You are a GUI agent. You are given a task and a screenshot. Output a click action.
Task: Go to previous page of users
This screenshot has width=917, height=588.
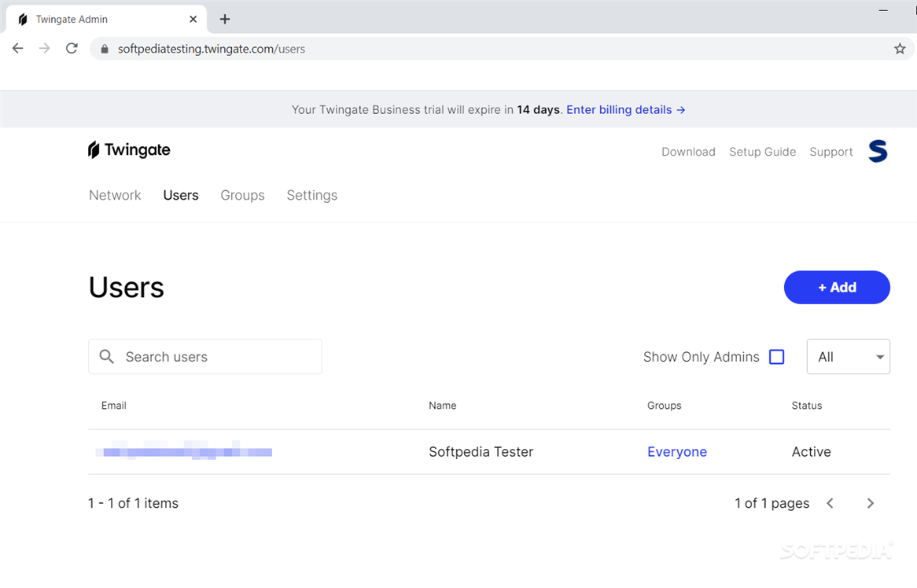[830, 503]
